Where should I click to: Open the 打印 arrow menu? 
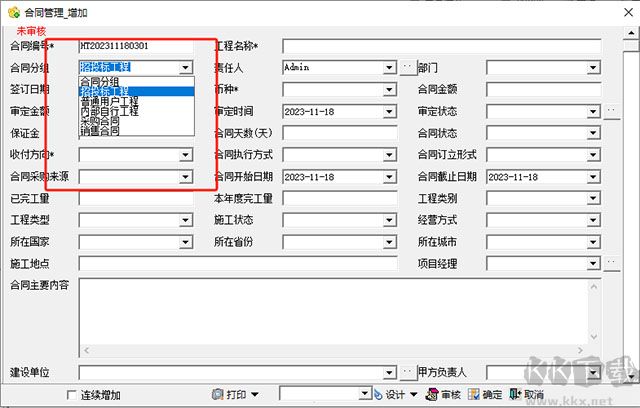coord(255,395)
